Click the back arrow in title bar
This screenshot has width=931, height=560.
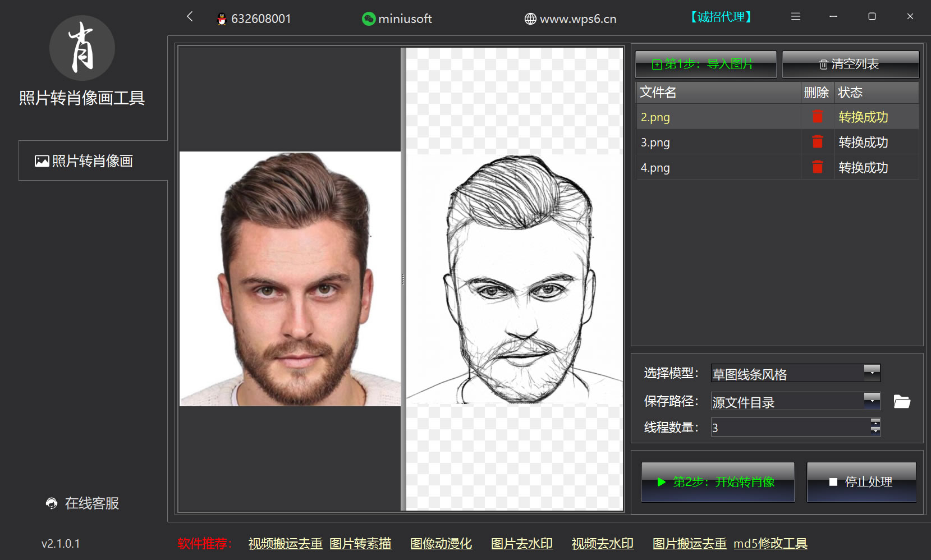click(190, 17)
